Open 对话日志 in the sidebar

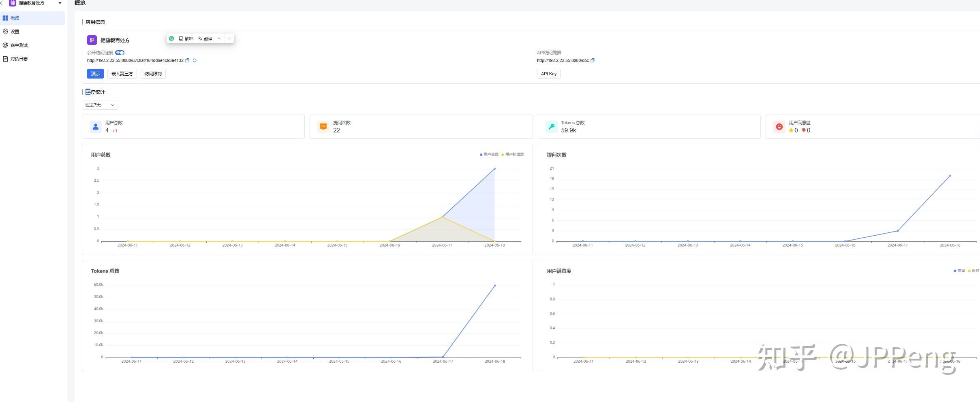(x=19, y=59)
